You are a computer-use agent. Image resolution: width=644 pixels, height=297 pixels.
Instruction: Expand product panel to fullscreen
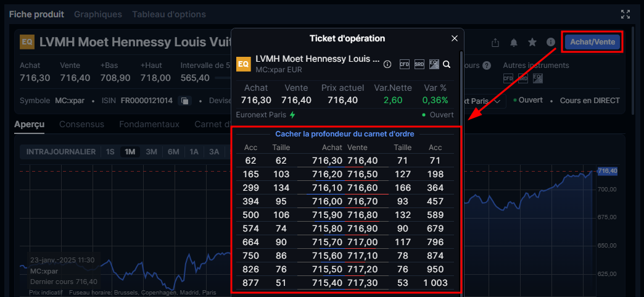[x=625, y=14]
